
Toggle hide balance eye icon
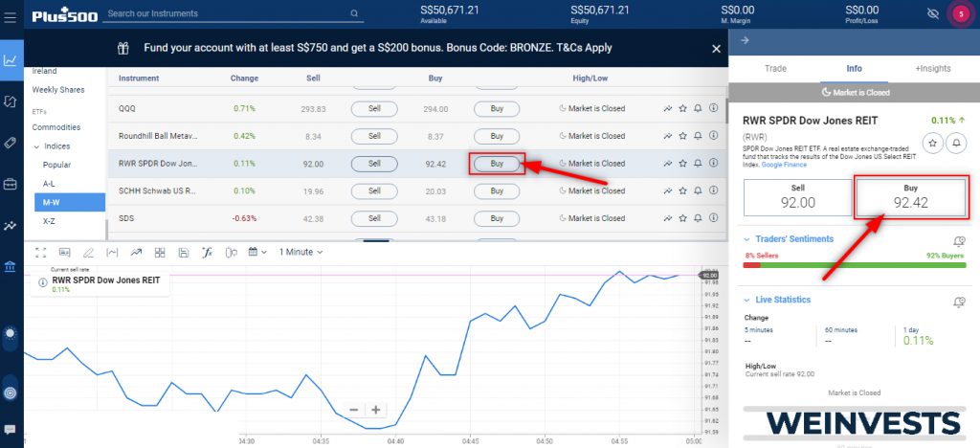(x=933, y=13)
